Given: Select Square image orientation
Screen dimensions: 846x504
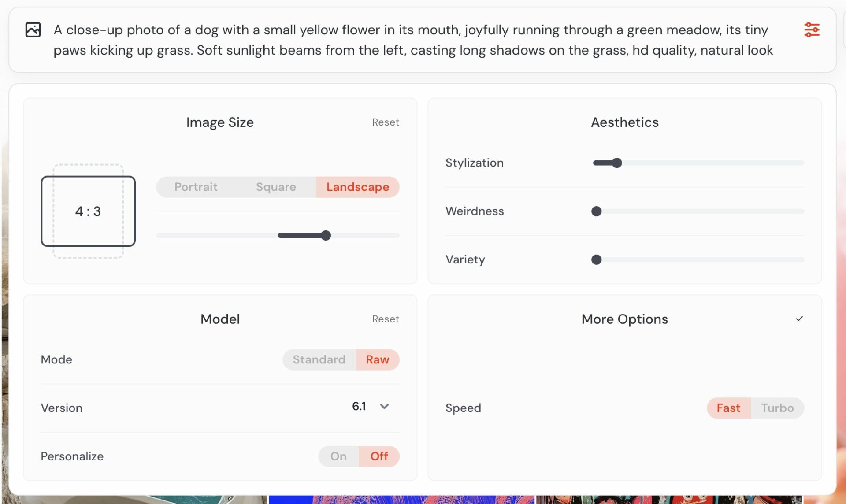Looking at the screenshot, I should 276,187.
